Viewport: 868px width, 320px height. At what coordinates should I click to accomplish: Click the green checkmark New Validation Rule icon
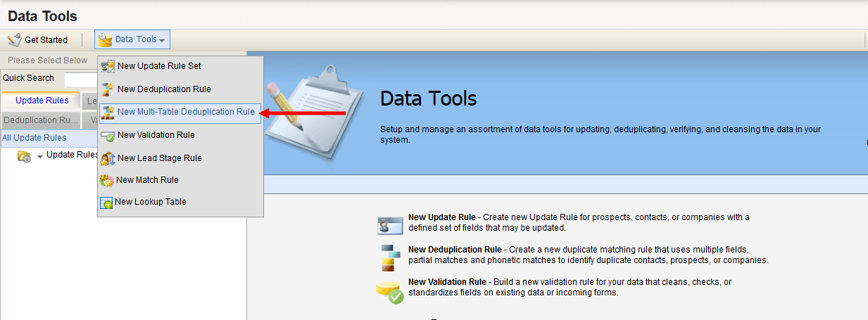point(390,291)
